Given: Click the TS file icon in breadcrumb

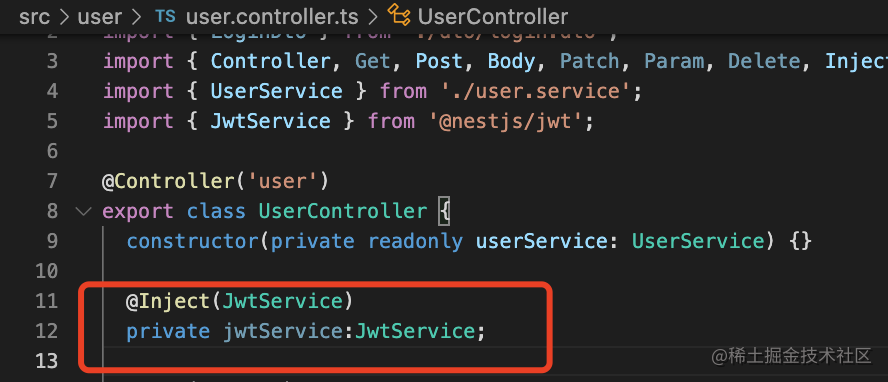Looking at the screenshot, I should click(x=165, y=16).
